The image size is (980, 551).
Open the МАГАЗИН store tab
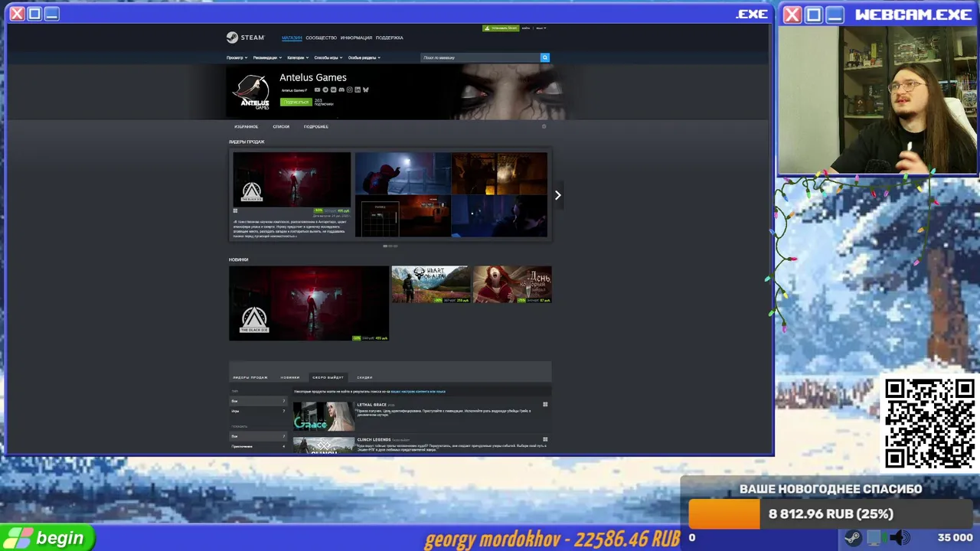[292, 37]
